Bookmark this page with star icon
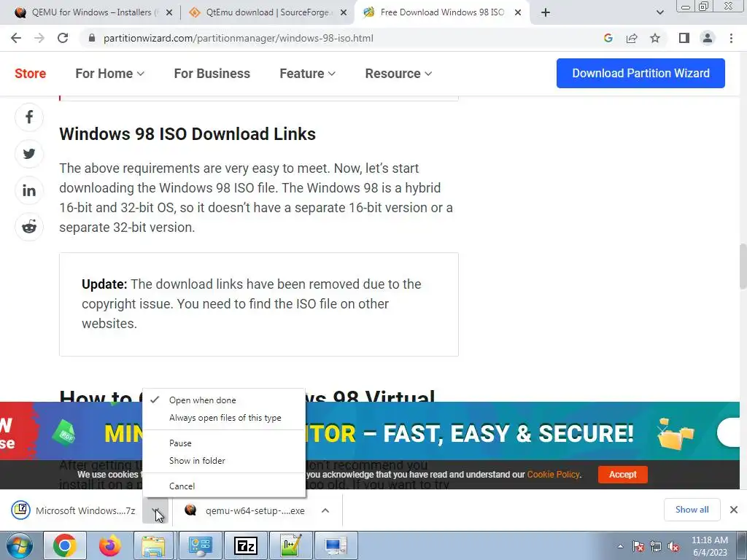The height and width of the screenshot is (560, 747). 655,38
